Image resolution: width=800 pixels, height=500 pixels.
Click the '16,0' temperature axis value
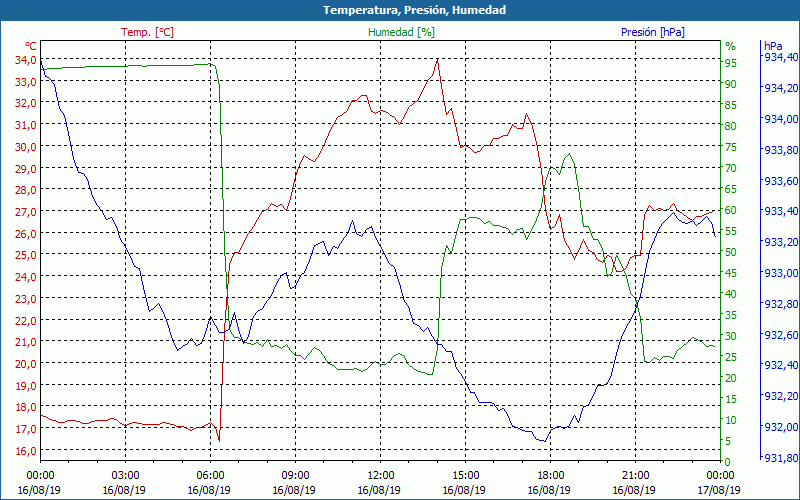pos(25,451)
